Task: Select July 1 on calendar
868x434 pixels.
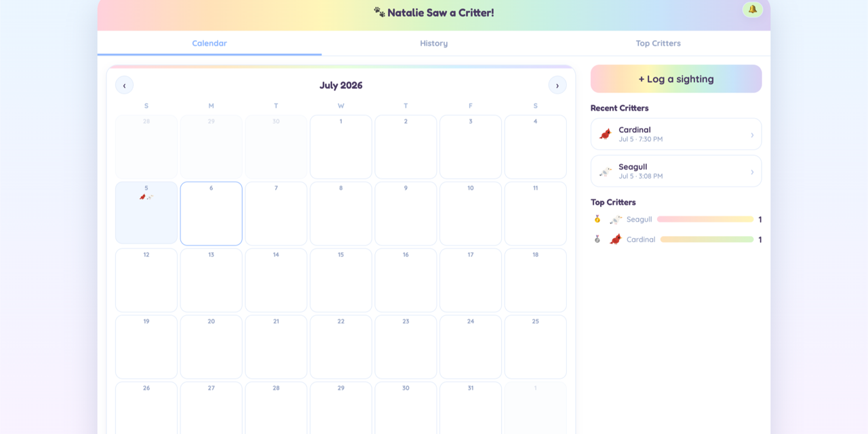Action: pos(340,146)
